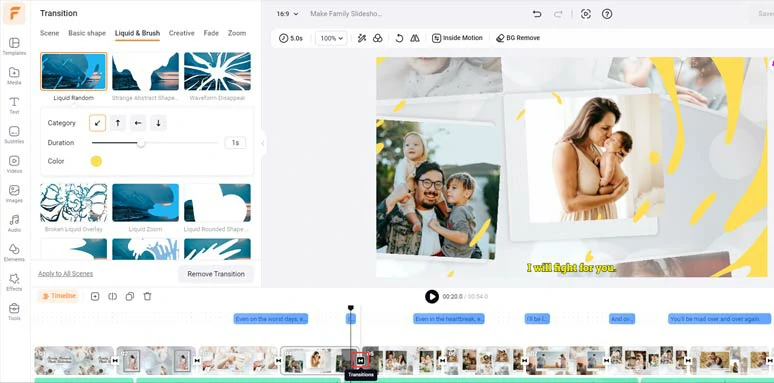Click the delete trash icon above the timeline

click(147, 296)
